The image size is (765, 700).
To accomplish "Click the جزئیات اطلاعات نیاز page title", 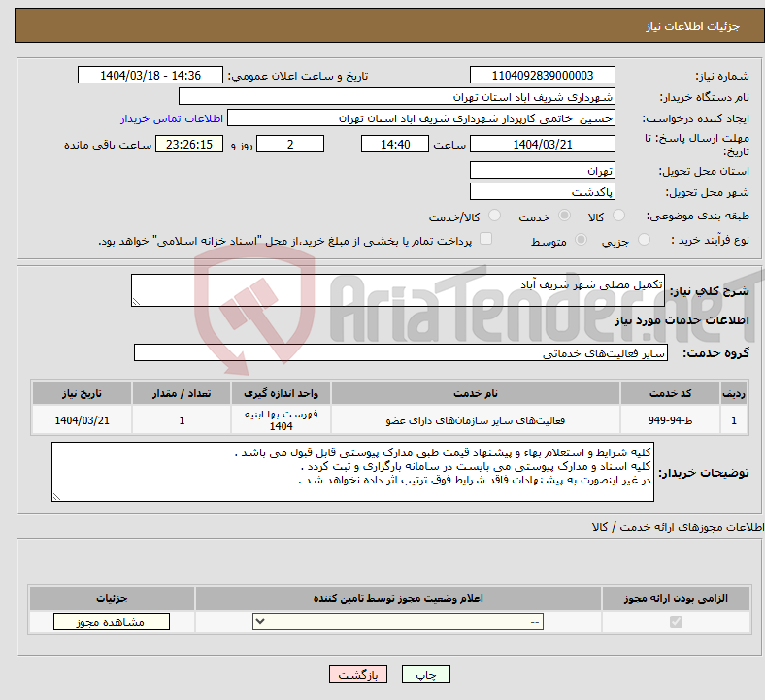I will click(692, 26).
